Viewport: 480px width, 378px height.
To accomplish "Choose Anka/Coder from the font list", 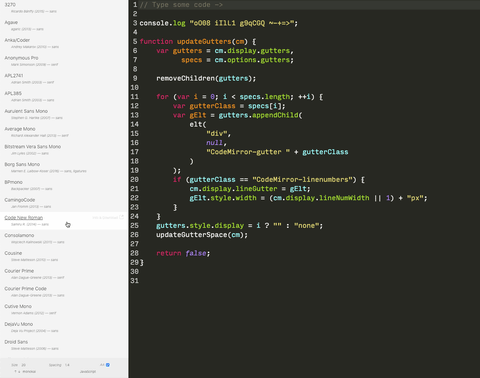I will click(17, 40).
